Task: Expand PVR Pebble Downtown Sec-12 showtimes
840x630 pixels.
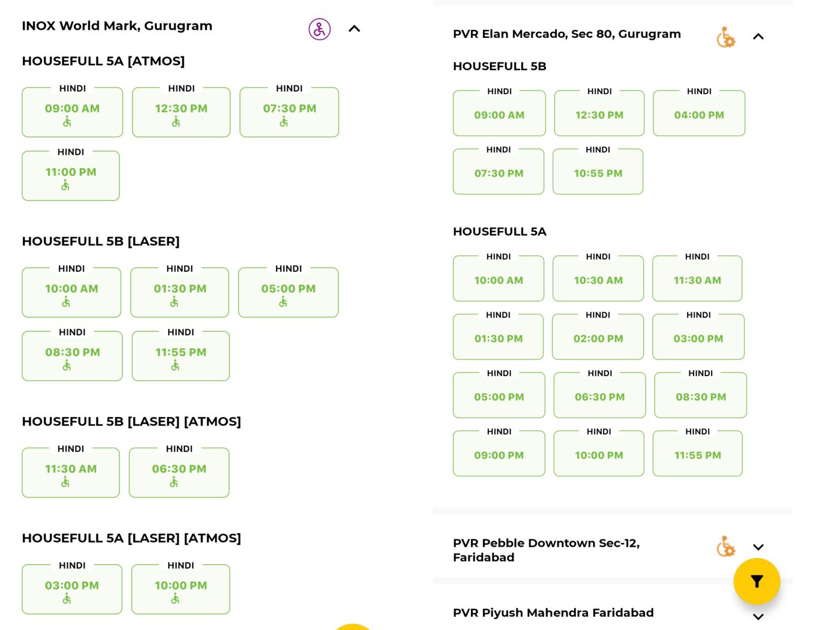Action: (758, 547)
